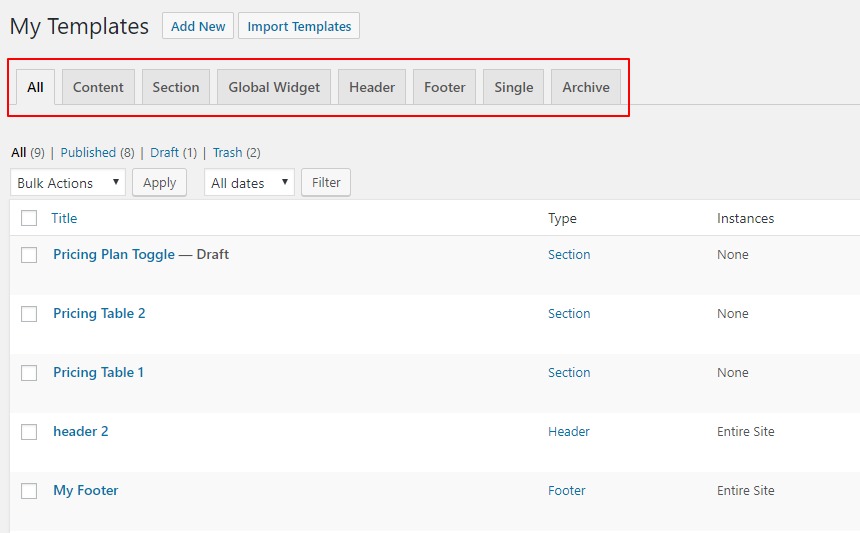Select the Content tab

98,87
